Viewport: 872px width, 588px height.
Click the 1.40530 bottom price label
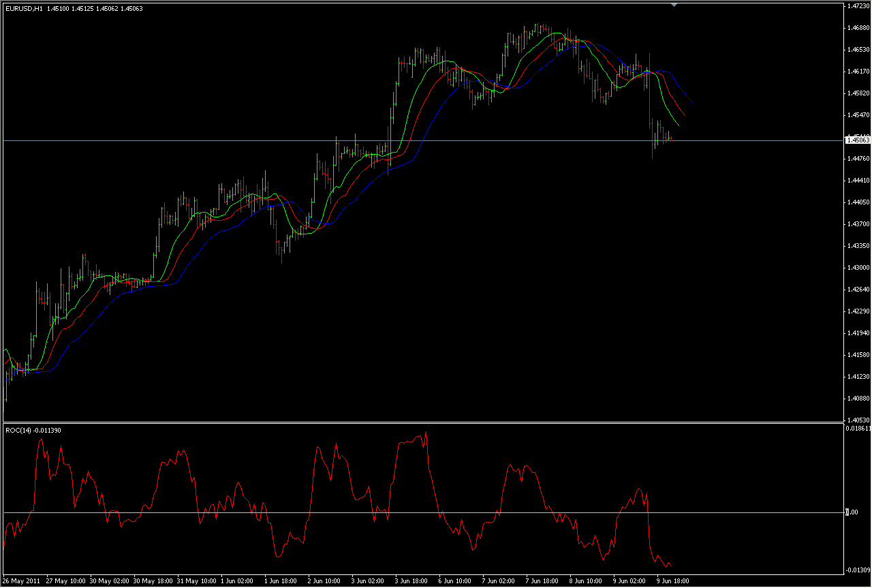pyautogui.click(x=857, y=420)
